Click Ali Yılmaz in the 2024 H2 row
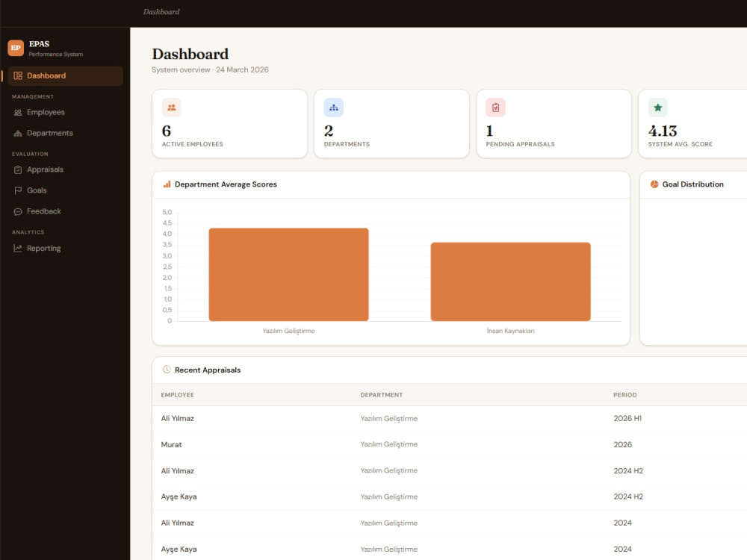747x560 pixels. tap(177, 471)
